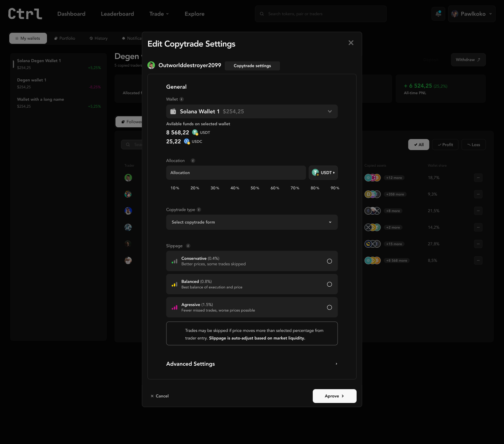Open options menu for 14,2% wallet share row
The width and height of the screenshot is (504, 444).
(x=478, y=227)
